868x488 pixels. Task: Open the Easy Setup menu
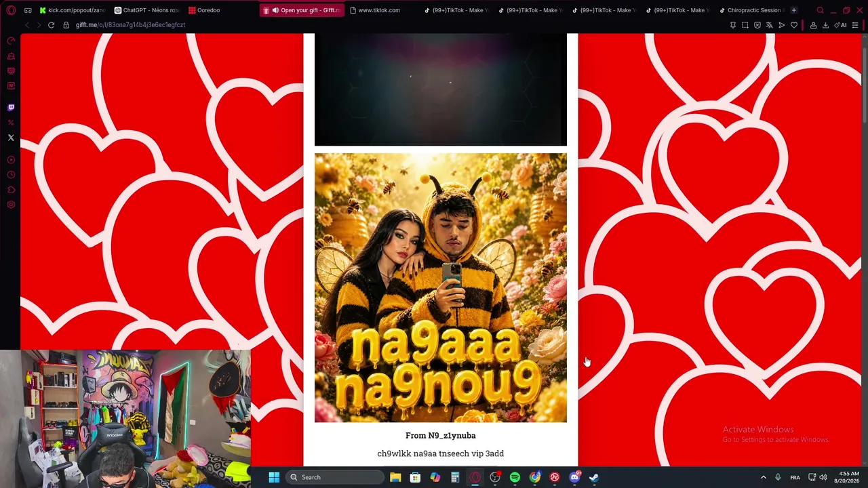(855, 25)
